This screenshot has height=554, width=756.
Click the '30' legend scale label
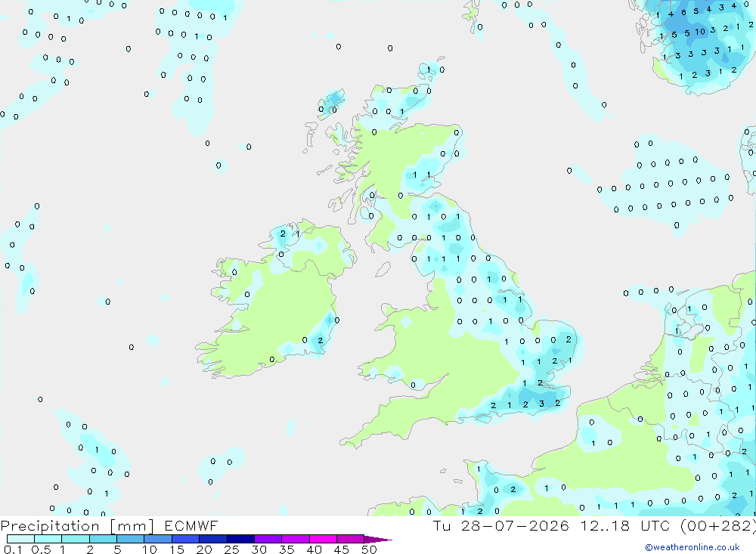pos(259,549)
